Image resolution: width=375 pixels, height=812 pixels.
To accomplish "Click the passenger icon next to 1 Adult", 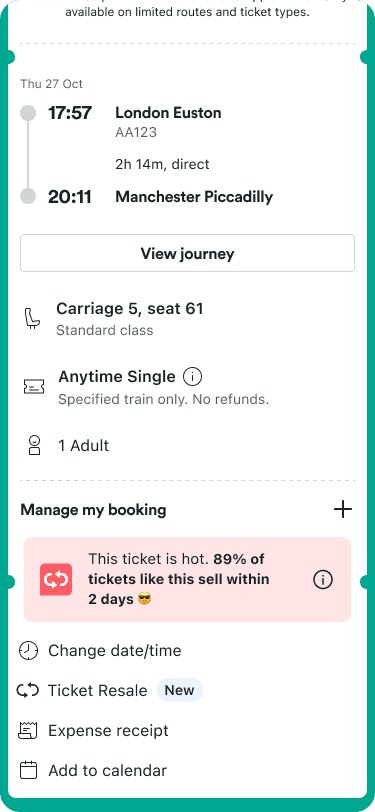I will (x=34, y=445).
